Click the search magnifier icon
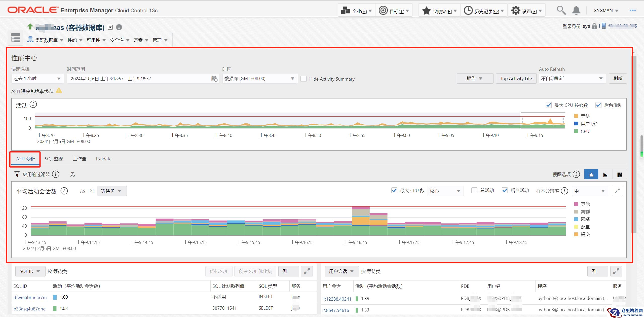The width and height of the screenshot is (644, 318). pos(561,11)
